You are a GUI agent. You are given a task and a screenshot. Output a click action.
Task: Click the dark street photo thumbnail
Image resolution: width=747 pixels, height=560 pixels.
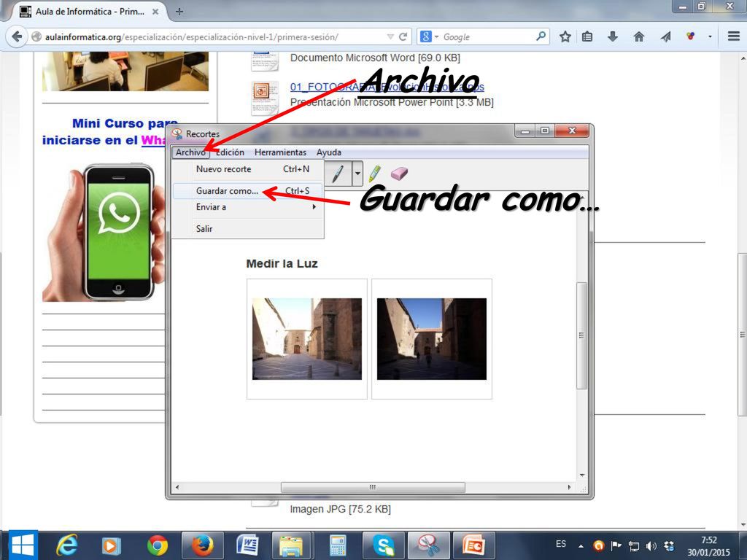point(432,338)
